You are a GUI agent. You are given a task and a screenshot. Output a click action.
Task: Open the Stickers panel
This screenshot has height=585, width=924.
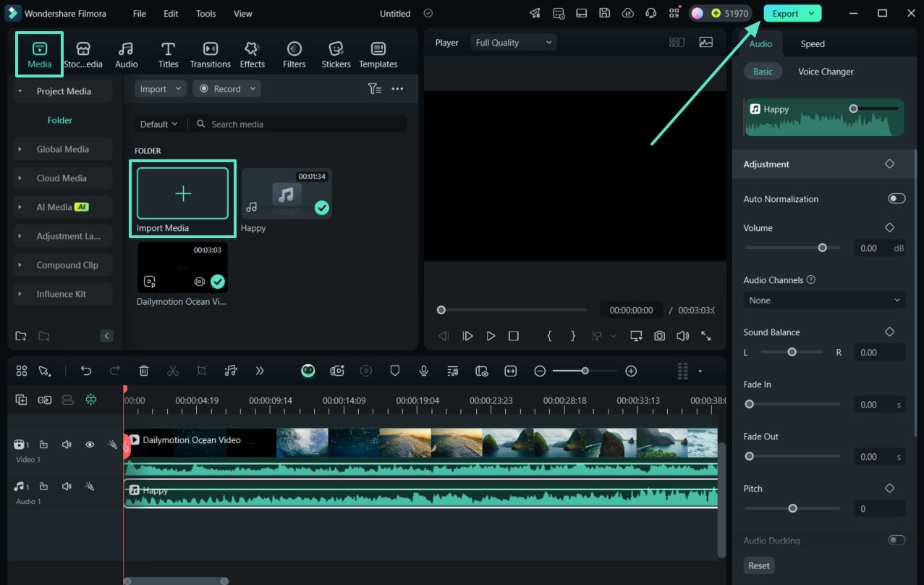tap(336, 54)
